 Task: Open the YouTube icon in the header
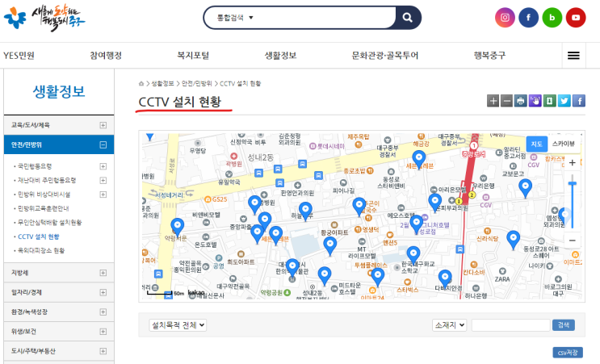tap(576, 18)
